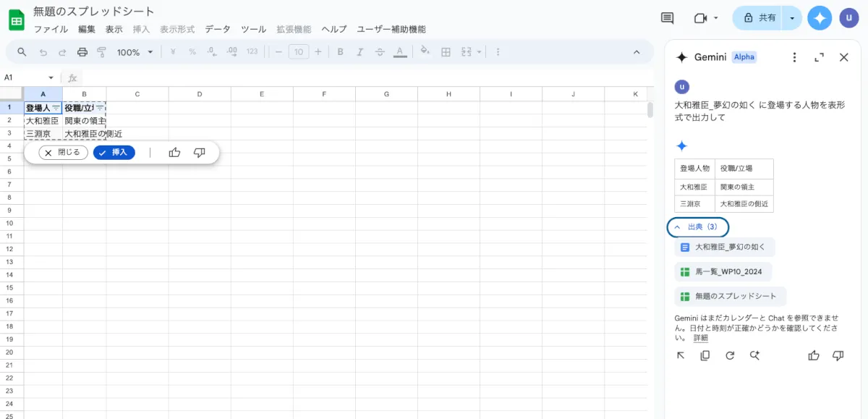Increase font size with plus button

pyautogui.click(x=318, y=52)
